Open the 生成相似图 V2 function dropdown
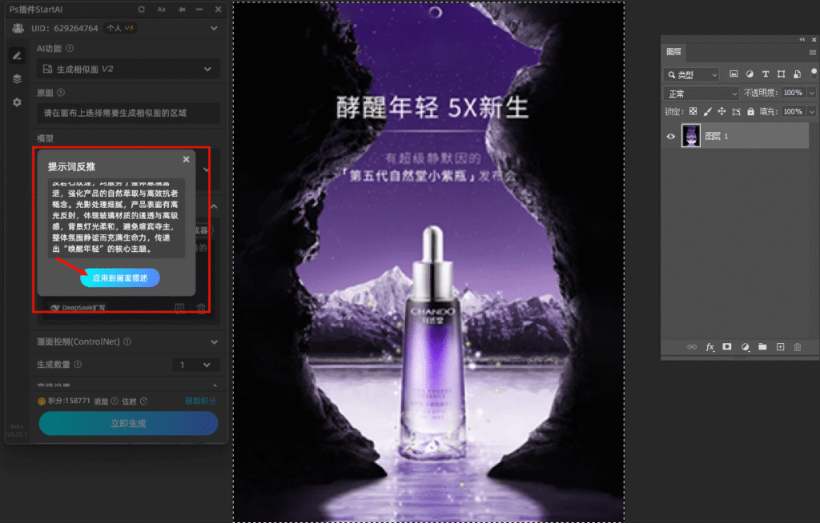The height and width of the screenshot is (524, 820). click(128, 69)
